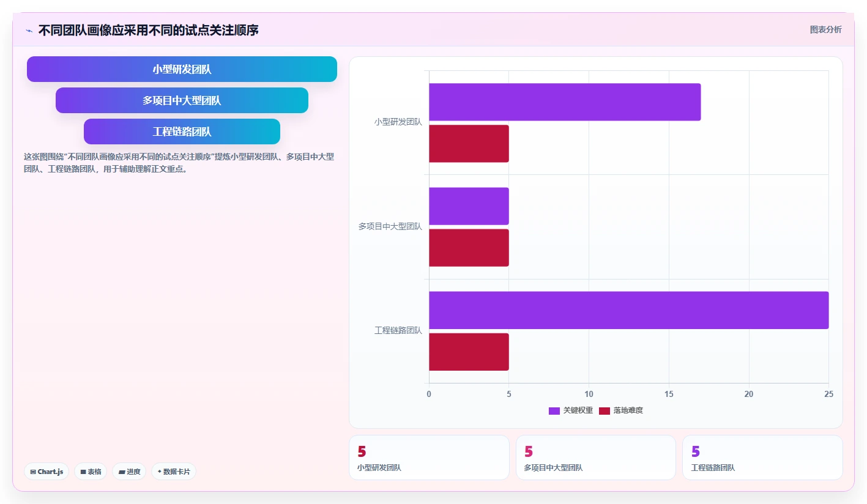
Task: Select the 小型研发团队 funnel bar
Action: click(182, 69)
